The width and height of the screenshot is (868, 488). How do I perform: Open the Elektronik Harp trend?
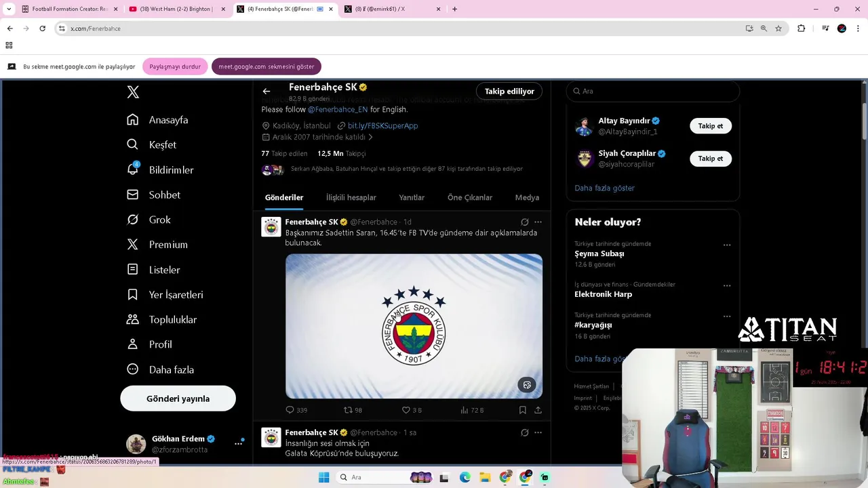pyautogui.click(x=604, y=294)
